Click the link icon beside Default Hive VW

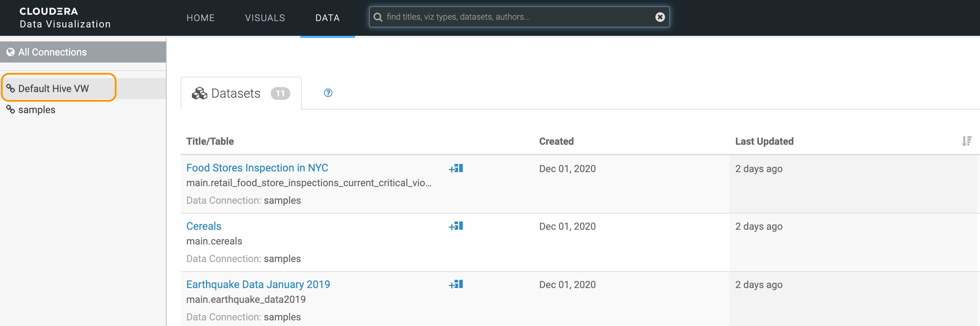click(x=11, y=89)
